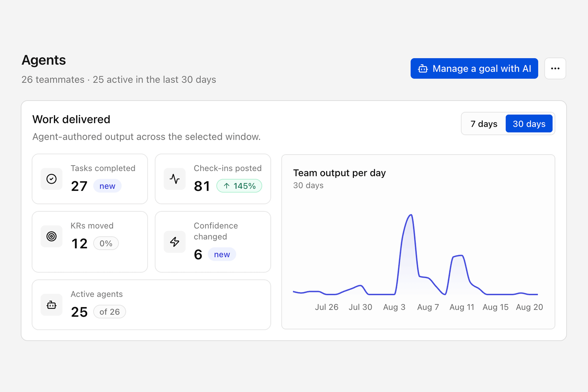This screenshot has width=588, height=392.
Task: Click the 145% increase badge
Action: point(239,186)
